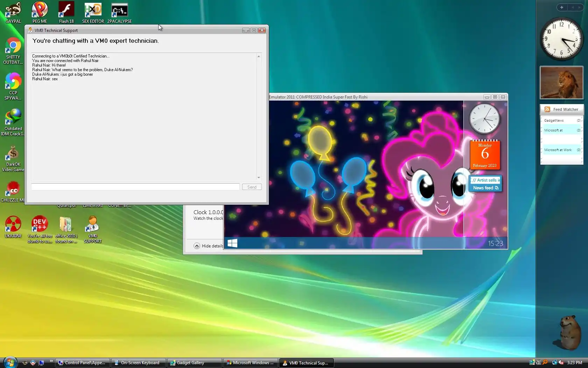Open the GAYPAL desktop shortcut

[13, 13]
